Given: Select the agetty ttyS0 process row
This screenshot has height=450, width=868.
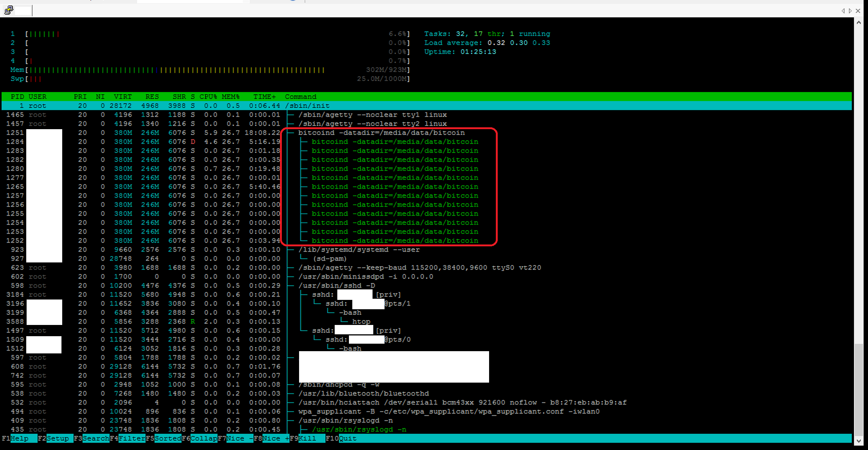Looking at the screenshot, I should coord(427,267).
